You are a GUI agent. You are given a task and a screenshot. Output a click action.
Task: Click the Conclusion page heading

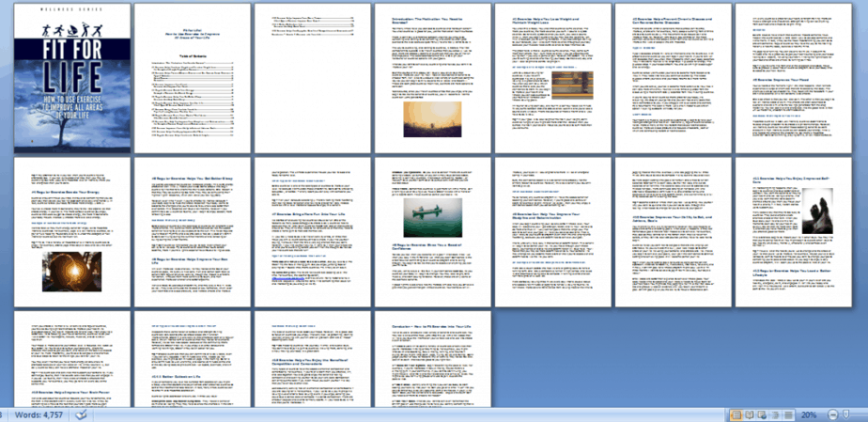[x=431, y=327]
